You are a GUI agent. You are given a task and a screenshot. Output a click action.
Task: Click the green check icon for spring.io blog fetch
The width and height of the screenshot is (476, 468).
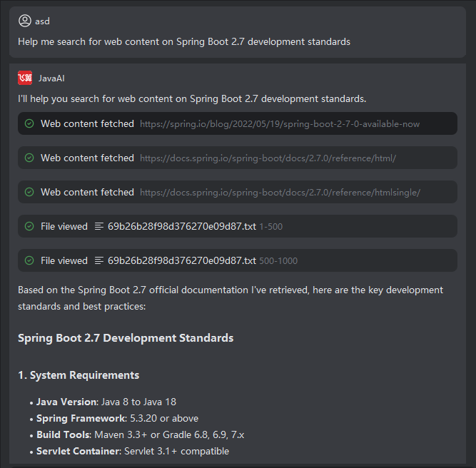[29, 123]
